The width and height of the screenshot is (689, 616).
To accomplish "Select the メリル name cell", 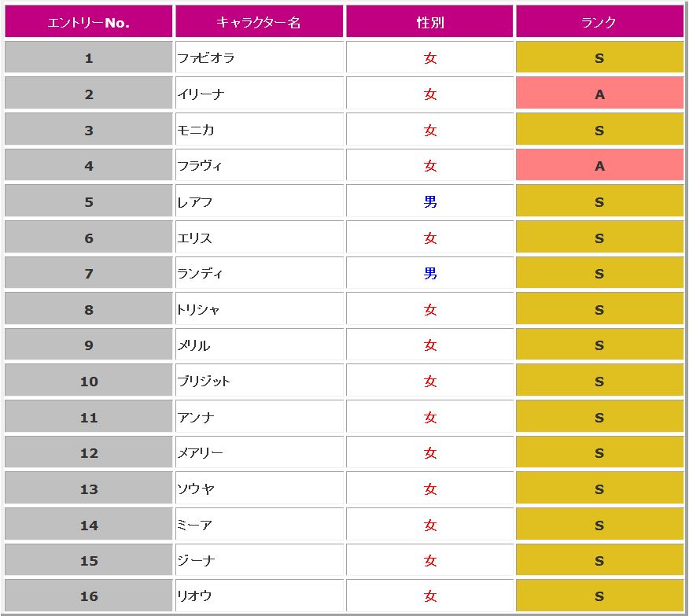I will tap(194, 345).
